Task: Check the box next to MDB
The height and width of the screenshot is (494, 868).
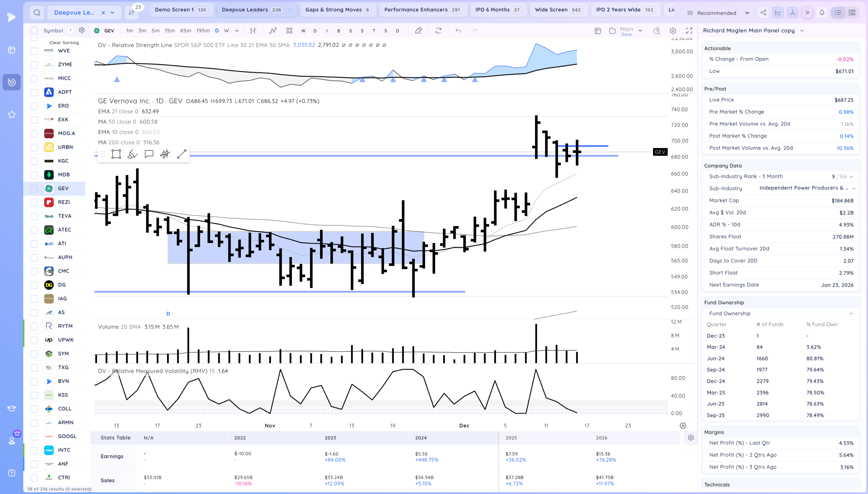Action: [x=34, y=175]
